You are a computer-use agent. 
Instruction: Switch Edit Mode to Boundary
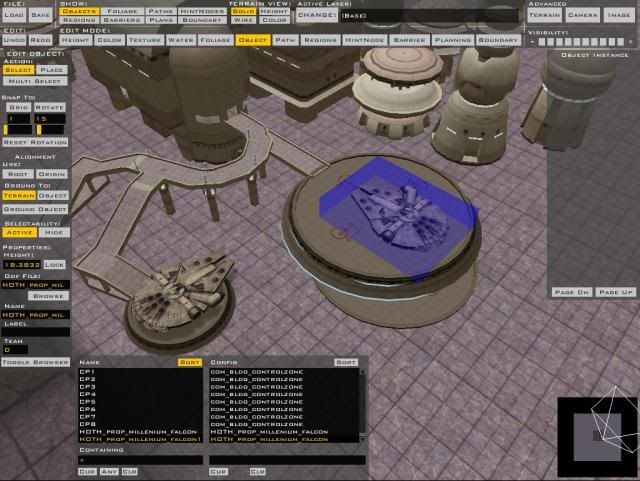[498, 40]
